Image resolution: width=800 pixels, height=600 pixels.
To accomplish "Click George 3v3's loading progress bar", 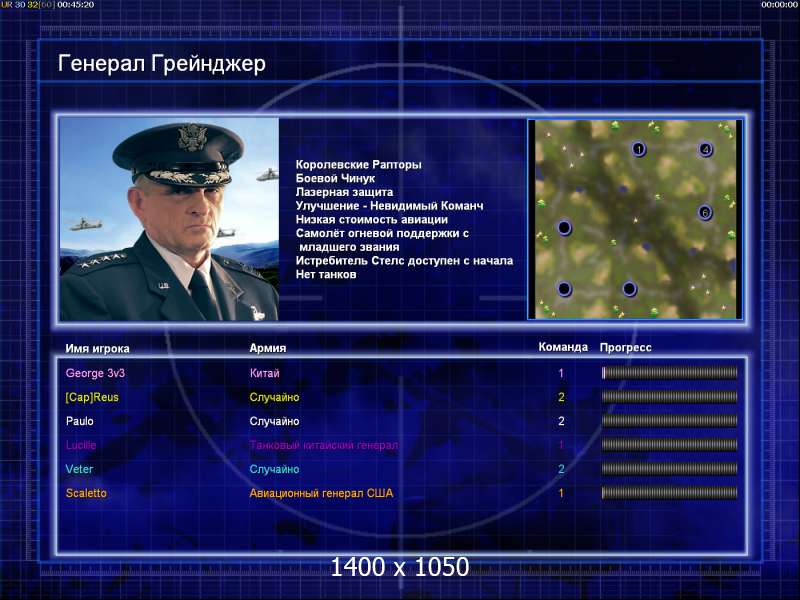I will [x=669, y=373].
